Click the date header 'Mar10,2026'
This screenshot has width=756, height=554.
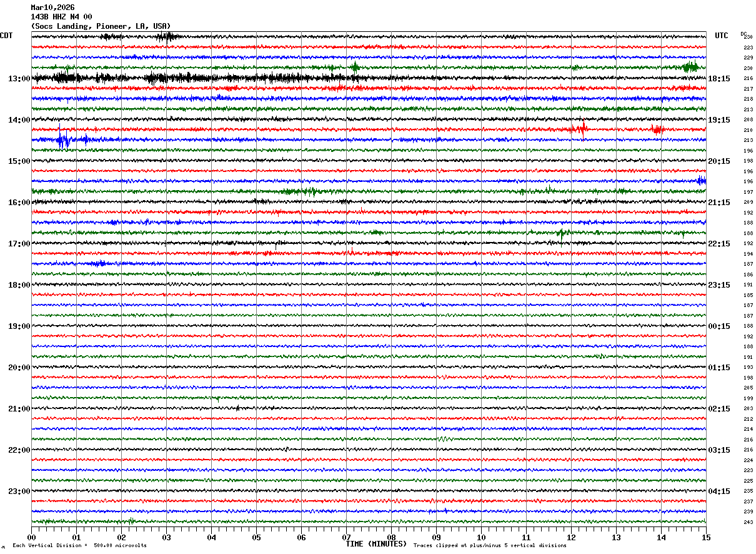tap(52, 8)
